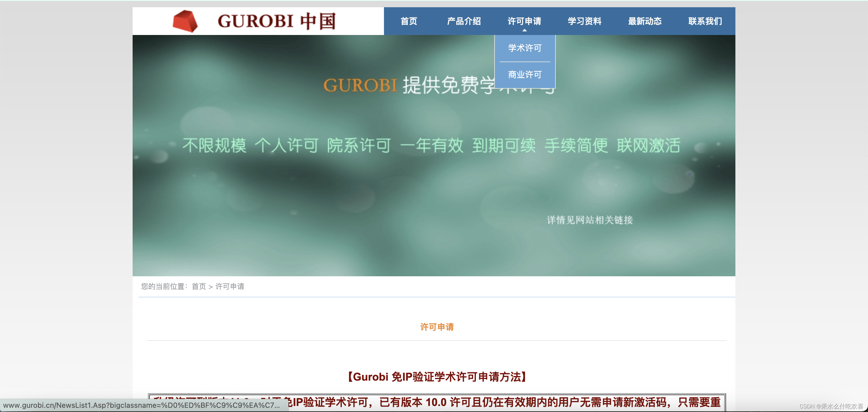Open the 联系我们 menu item
The width and height of the screenshot is (868, 412).
pos(705,21)
